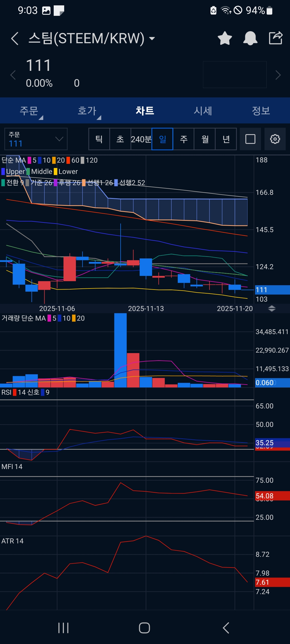Tap the fullscreen chart square icon

250,139
